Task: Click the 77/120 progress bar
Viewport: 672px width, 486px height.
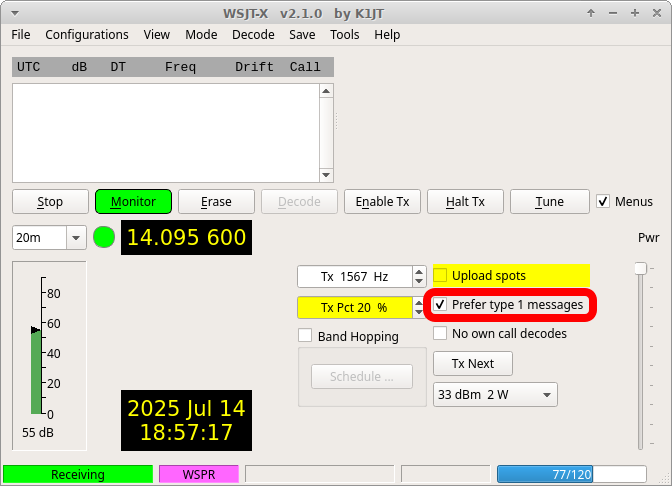Action: (x=572, y=474)
